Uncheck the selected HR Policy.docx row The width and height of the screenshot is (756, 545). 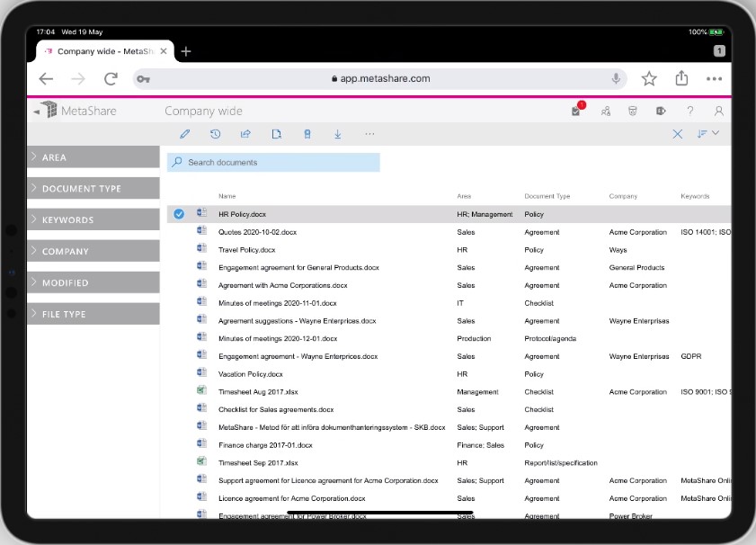pyautogui.click(x=179, y=214)
